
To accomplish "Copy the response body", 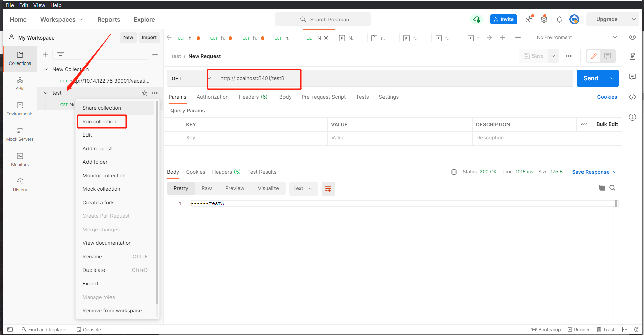I will click(602, 188).
